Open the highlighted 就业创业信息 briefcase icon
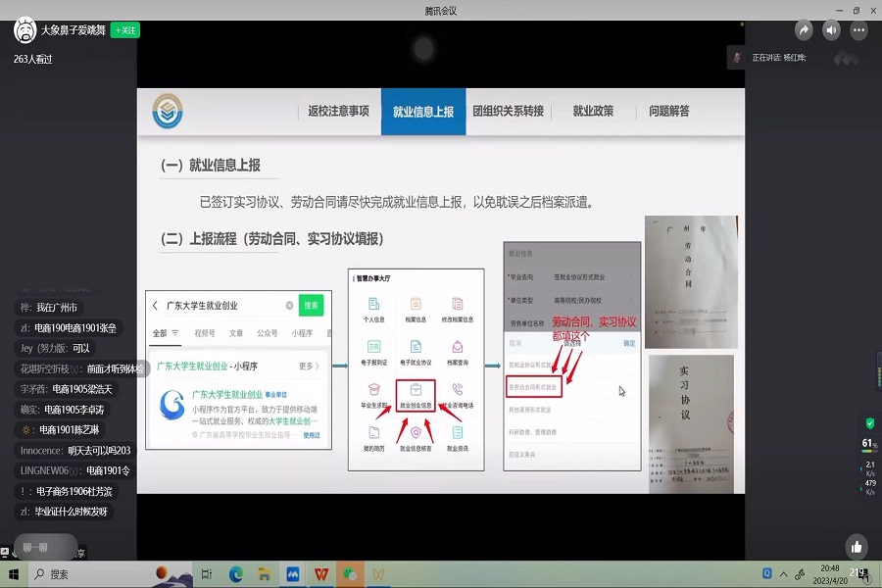Viewport: 882px width, 588px height. tap(414, 389)
